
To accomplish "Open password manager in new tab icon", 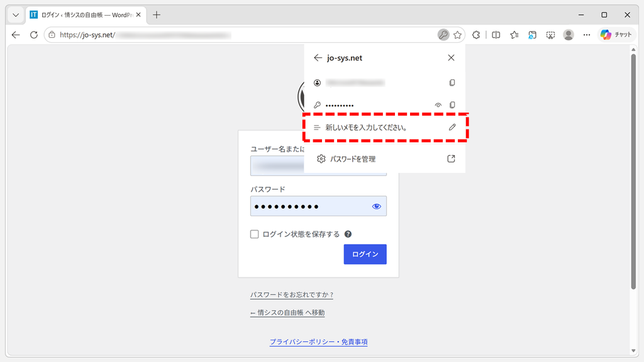I will click(451, 159).
